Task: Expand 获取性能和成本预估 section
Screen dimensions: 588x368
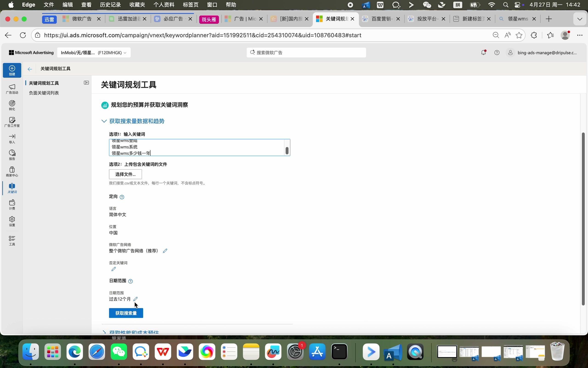Action: pyautogui.click(x=130, y=332)
